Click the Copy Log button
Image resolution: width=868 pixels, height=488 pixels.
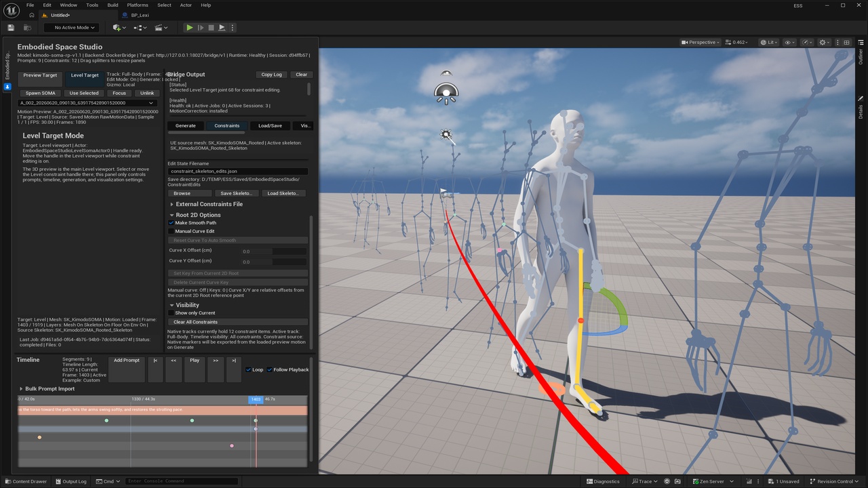272,75
